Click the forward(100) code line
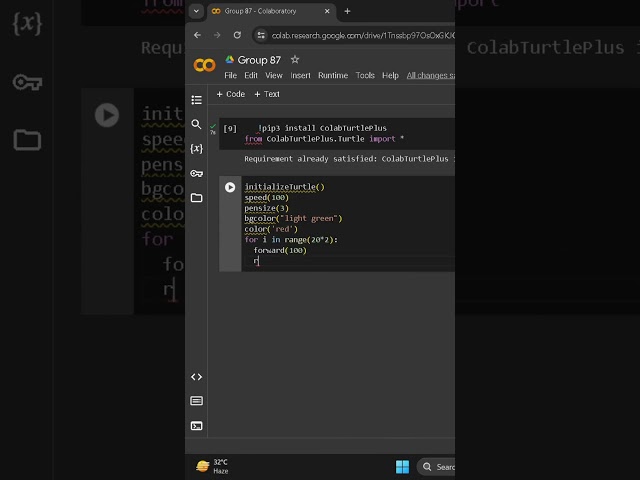Image resolution: width=640 pixels, height=480 pixels. pos(280,251)
